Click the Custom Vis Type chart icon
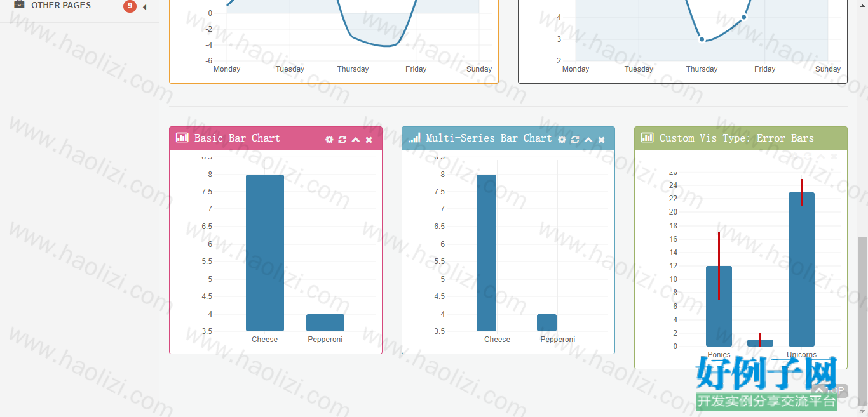The height and width of the screenshot is (417, 868). pyautogui.click(x=648, y=138)
